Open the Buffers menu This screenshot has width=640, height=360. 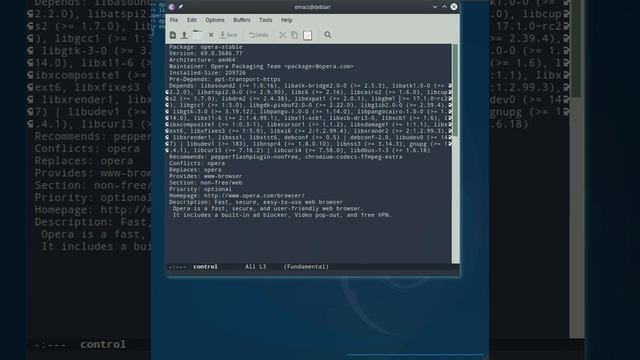(242, 20)
